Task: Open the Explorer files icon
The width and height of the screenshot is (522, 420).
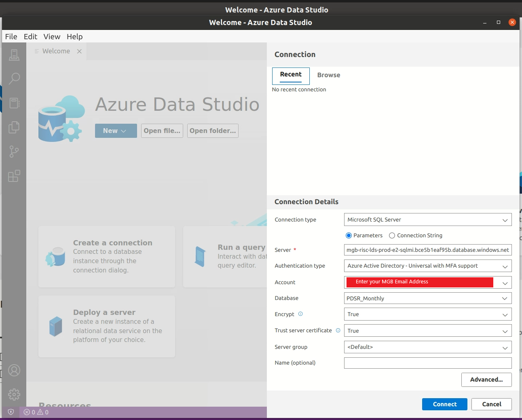Action: tap(14, 127)
